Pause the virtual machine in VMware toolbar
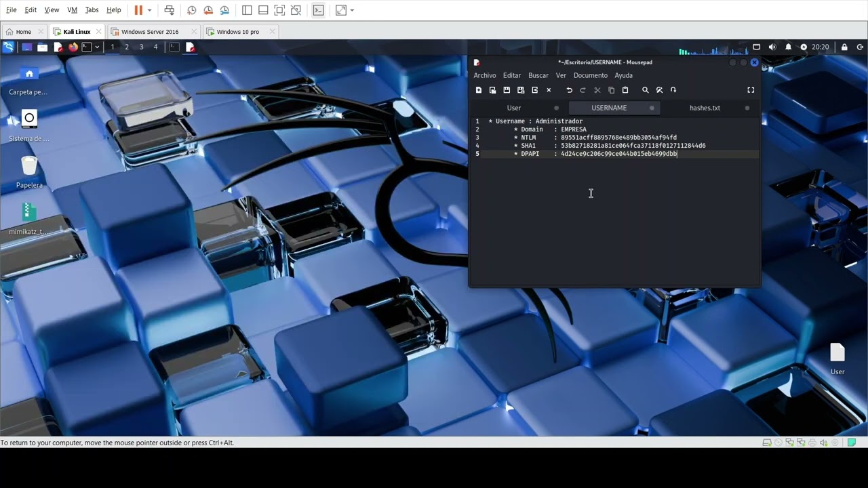868x488 pixels. point(138,10)
